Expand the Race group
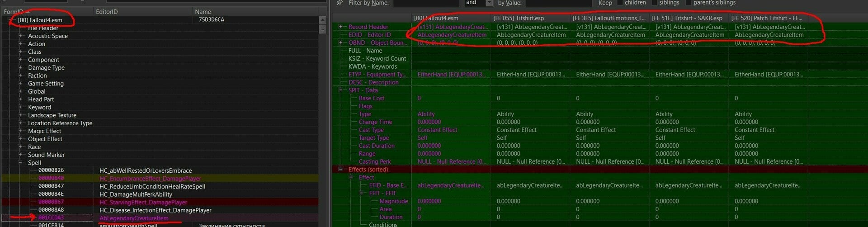The height and width of the screenshot is (227, 868). [20, 147]
